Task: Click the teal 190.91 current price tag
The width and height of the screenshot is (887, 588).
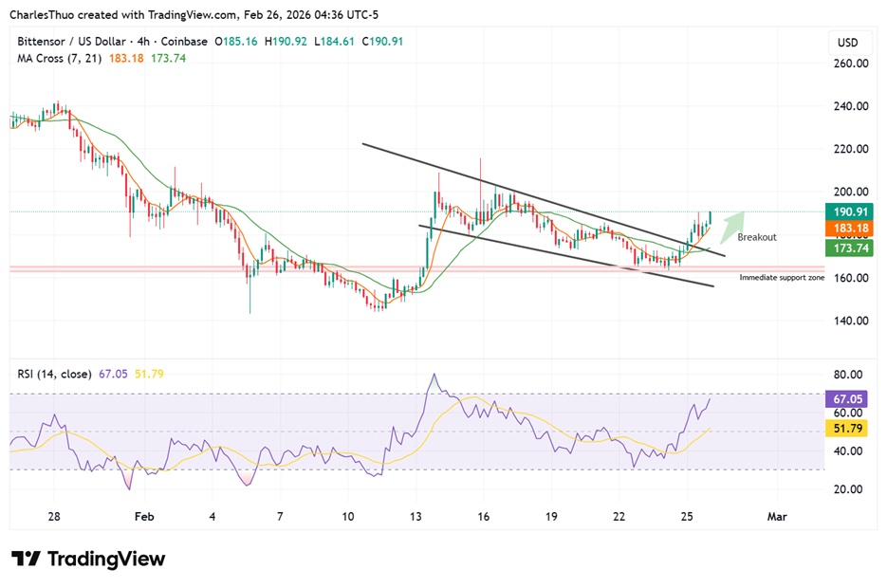Action: 848,212
